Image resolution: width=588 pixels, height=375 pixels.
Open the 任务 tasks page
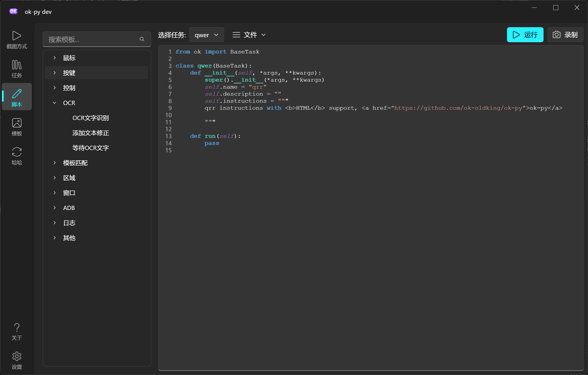pyautogui.click(x=17, y=69)
